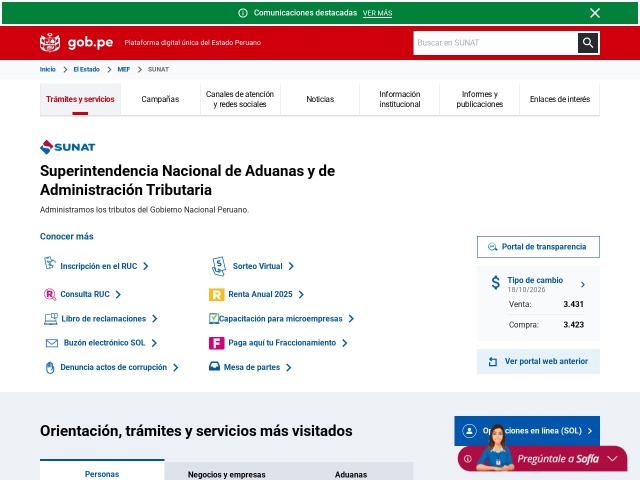Open the Trámites y servicios tab

80,99
